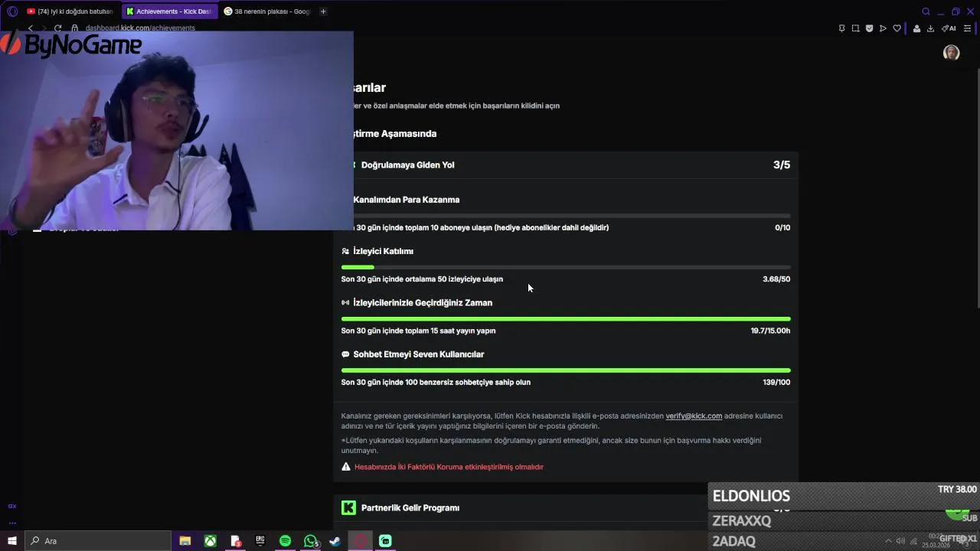Screen dimensions: 980x551
Task: Click the warning triangle icon
Action: coord(346,467)
